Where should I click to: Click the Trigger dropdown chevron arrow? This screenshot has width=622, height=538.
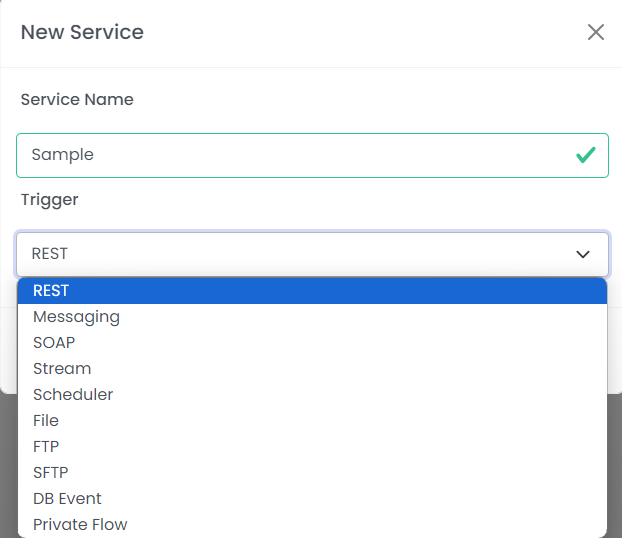tap(583, 254)
